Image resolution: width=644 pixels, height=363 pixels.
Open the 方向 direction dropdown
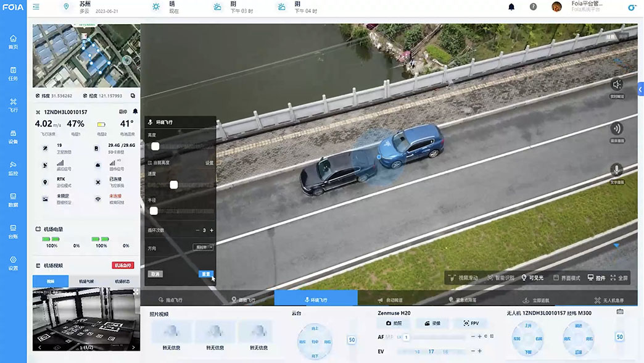coord(203,247)
